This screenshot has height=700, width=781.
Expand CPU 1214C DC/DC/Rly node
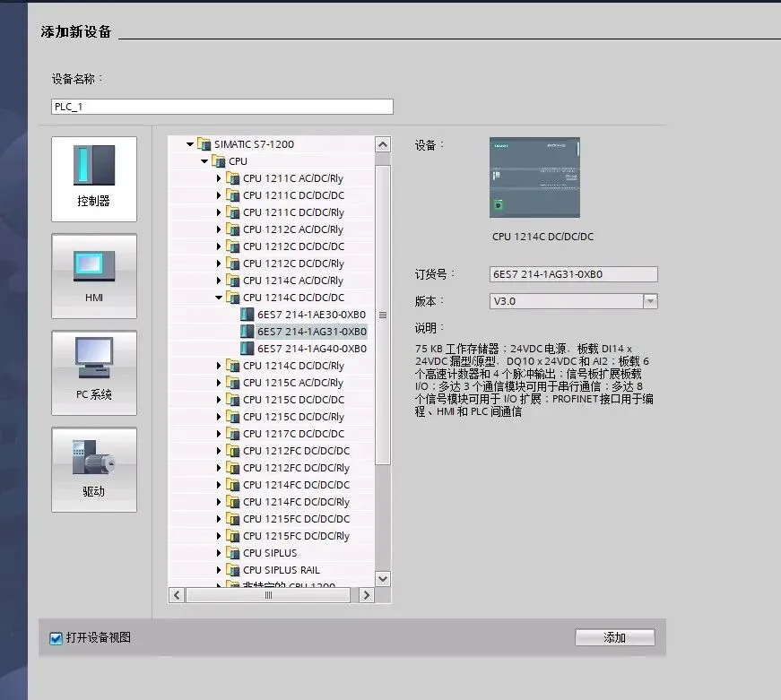219,366
